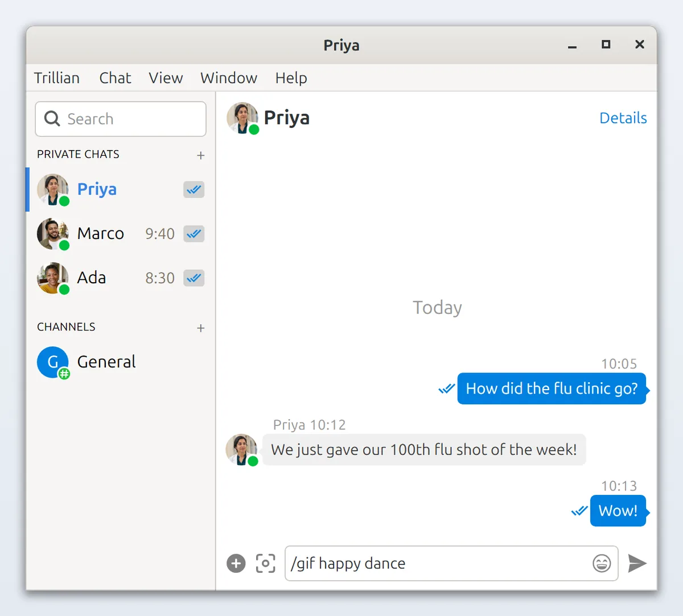The height and width of the screenshot is (616, 683).
Task: Open the General channel
Action: click(x=121, y=362)
